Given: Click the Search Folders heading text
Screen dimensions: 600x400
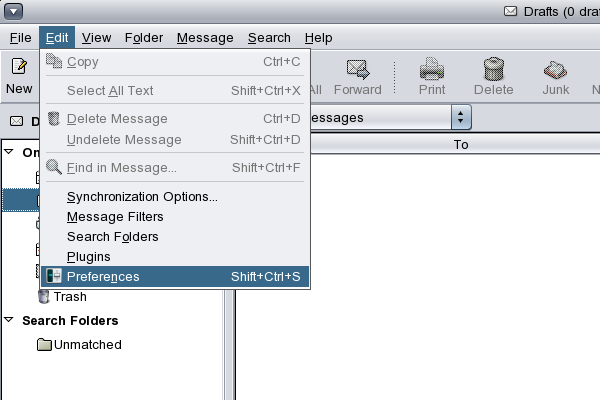Looking at the screenshot, I should coord(70,321).
